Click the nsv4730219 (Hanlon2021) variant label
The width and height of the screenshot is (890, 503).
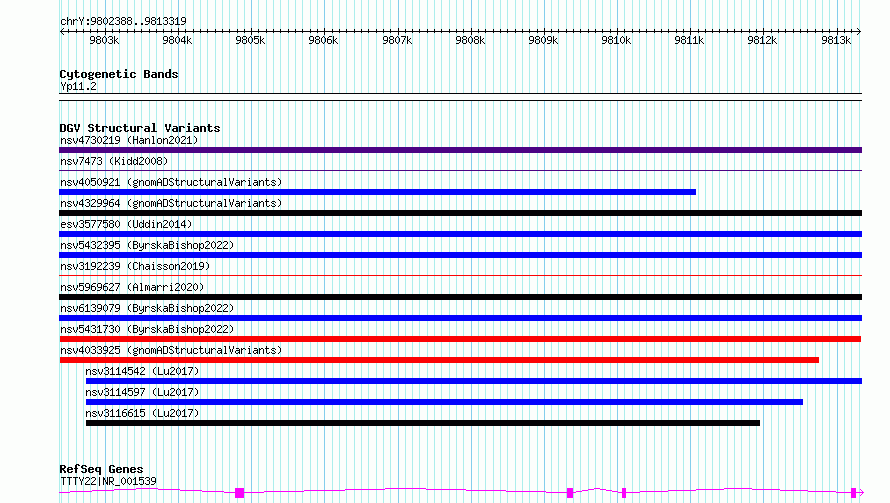pos(129,140)
